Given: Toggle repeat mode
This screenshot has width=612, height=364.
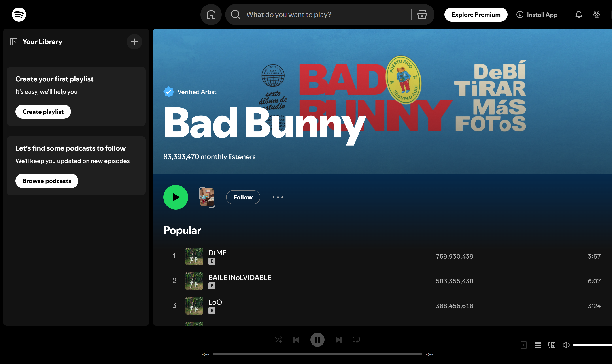Looking at the screenshot, I should click(356, 340).
